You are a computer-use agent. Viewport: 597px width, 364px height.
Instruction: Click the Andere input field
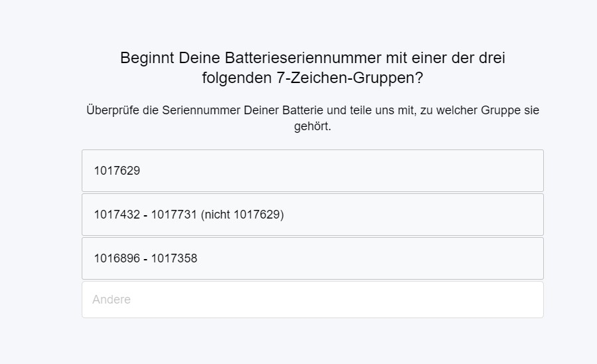pos(312,300)
